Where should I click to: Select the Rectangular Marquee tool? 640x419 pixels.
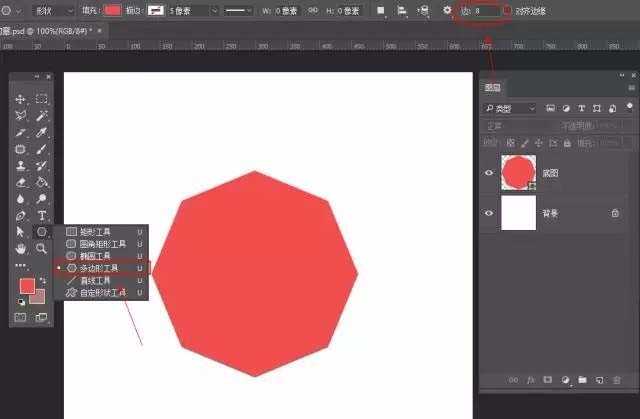[41, 99]
